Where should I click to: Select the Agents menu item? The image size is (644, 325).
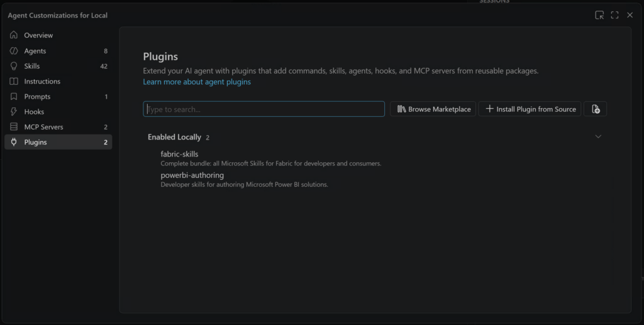tap(58, 51)
